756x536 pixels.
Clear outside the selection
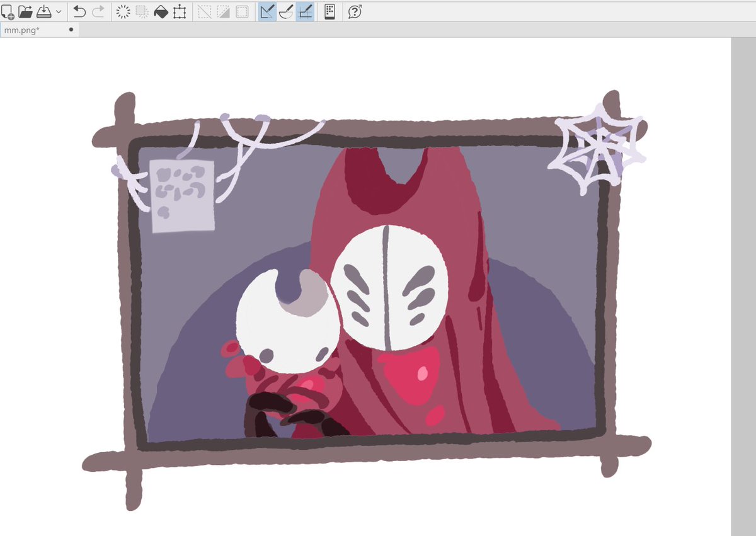(x=142, y=11)
